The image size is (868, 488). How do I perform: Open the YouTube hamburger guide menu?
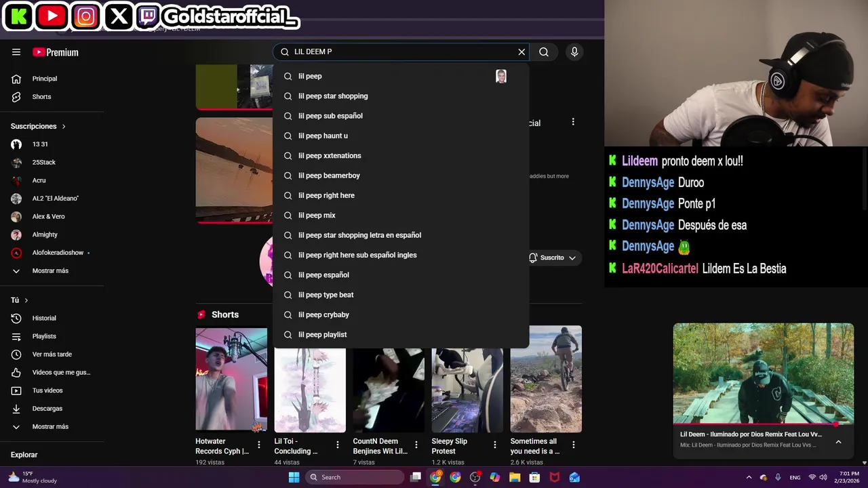coord(16,52)
